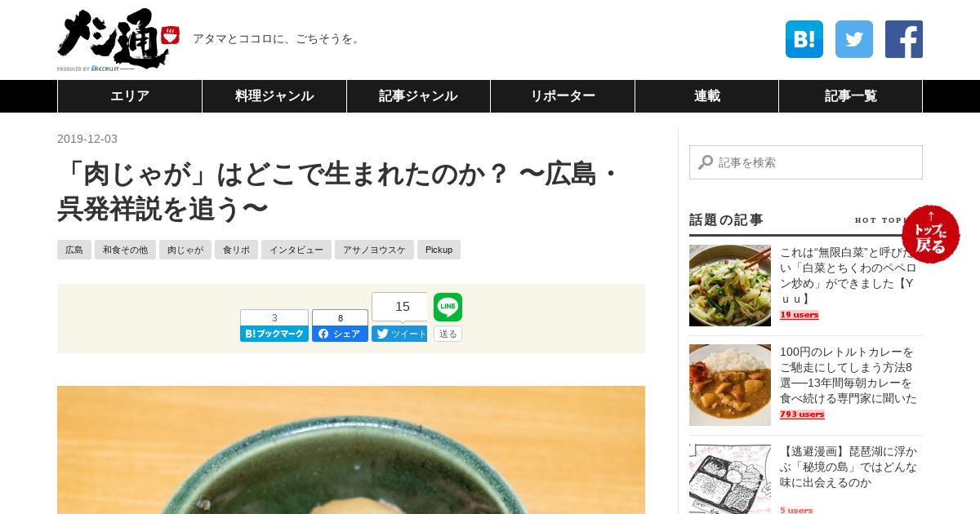This screenshot has width=980, height=514.
Task: Click the B!ブックマーク share button
Action: point(274,334)
